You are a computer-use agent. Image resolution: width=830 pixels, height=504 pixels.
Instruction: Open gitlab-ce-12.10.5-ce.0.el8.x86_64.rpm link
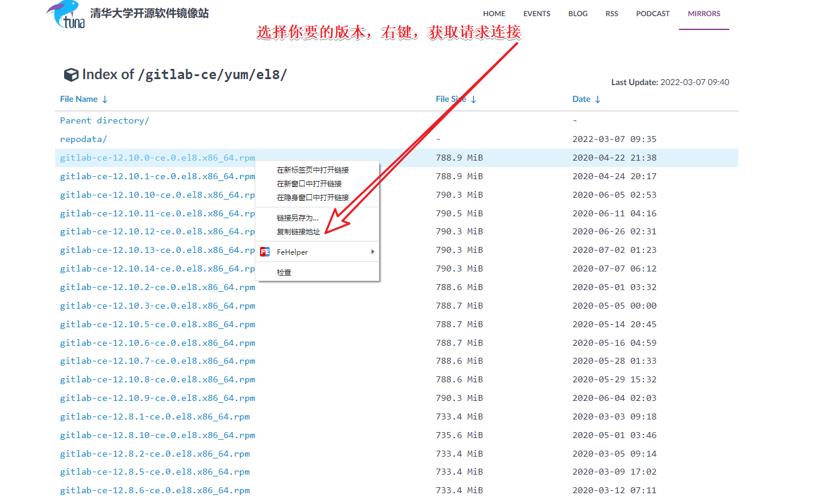tap(158, 324)
